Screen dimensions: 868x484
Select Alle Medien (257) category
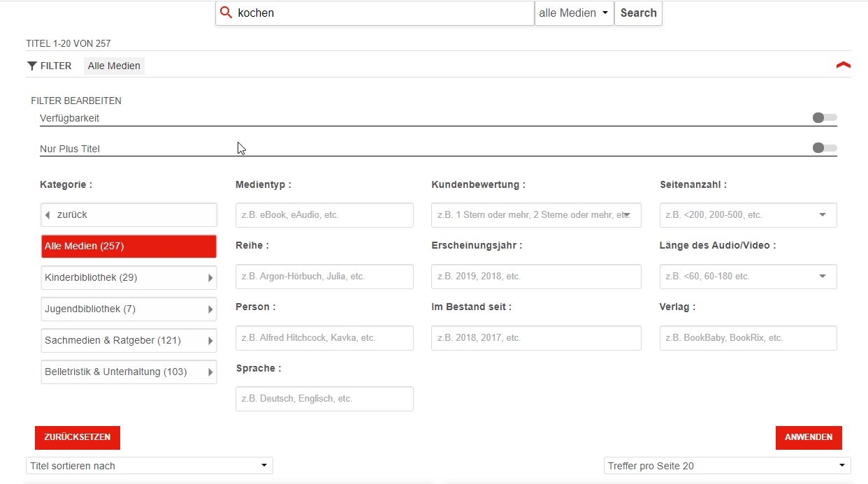pos(129,247)
